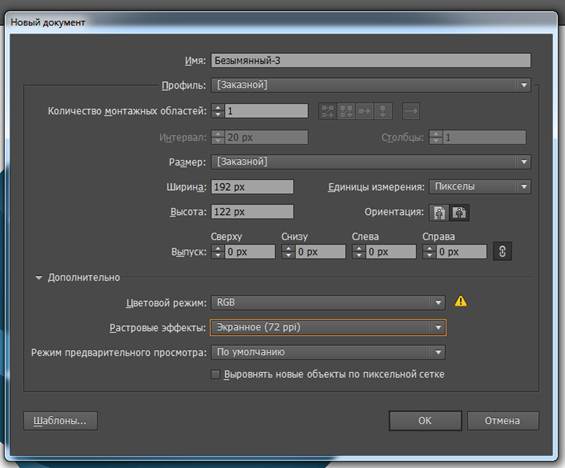Open the Профиль dropdown
565x468 pixels.
371,85
